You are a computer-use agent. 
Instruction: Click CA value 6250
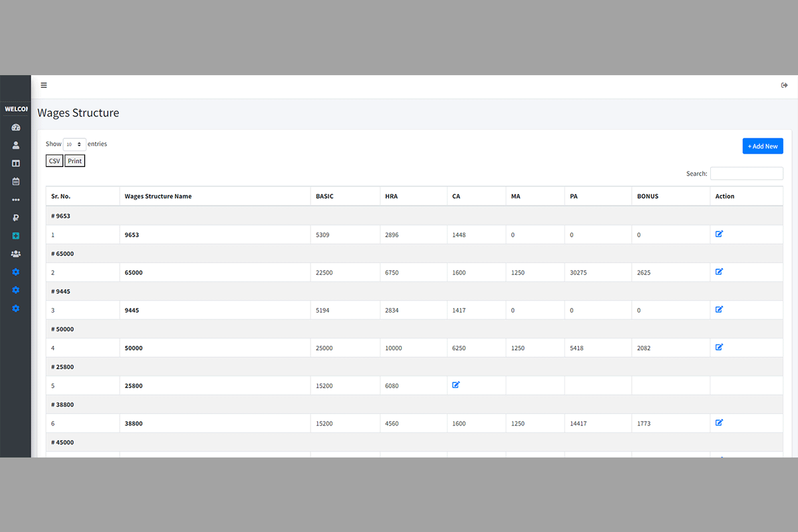(x=459, y=348)
